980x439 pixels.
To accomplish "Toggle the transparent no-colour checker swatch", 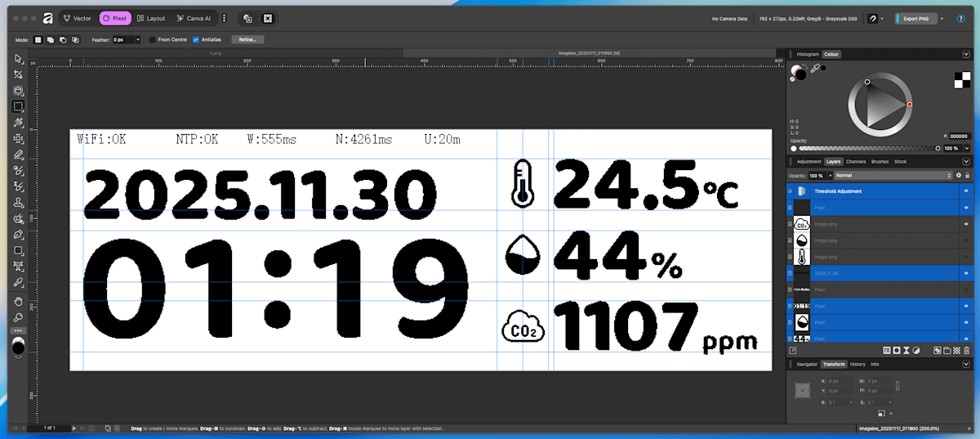I will pos(961,78).
